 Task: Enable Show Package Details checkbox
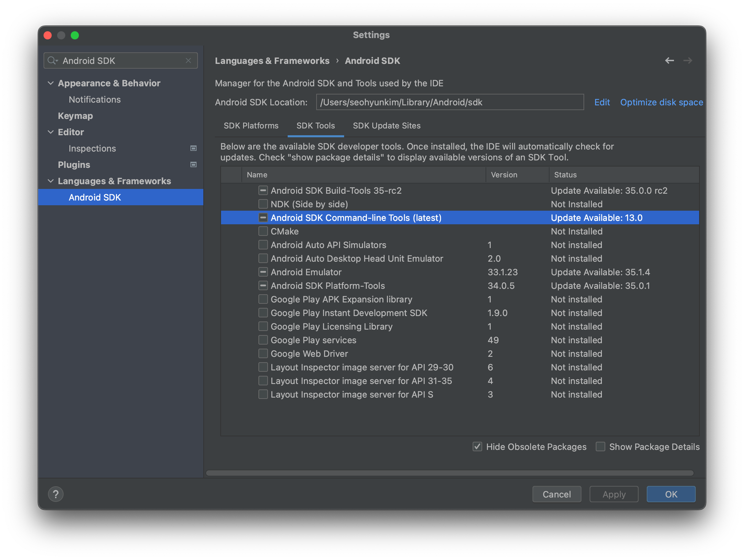(601, 447)
